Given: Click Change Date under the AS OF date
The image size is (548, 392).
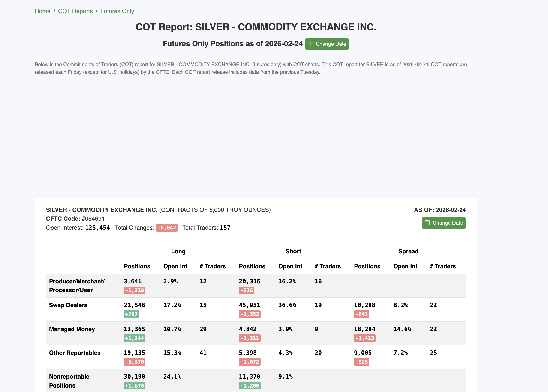Looking at the screenshot, I should [444, 223].
